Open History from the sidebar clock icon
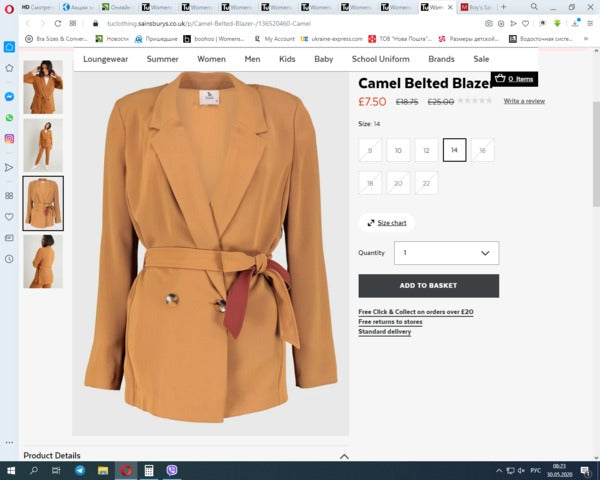The image size is (600, 480). point(9,259)
